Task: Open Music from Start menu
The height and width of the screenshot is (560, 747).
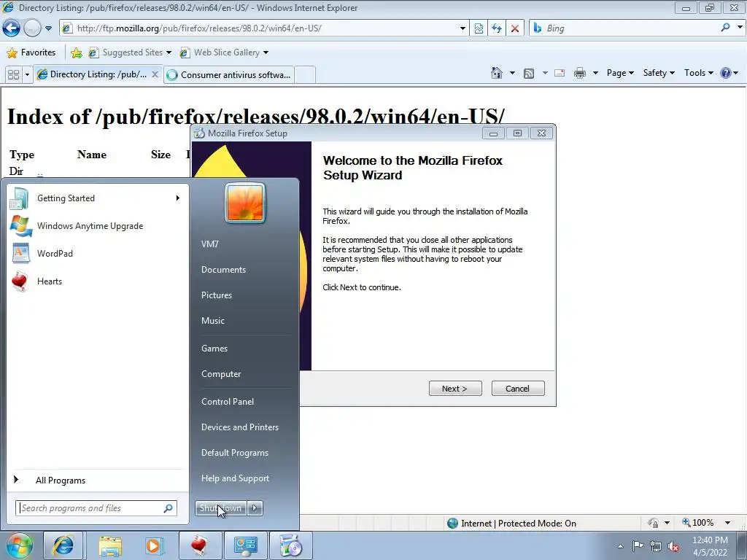Action: 212,321
